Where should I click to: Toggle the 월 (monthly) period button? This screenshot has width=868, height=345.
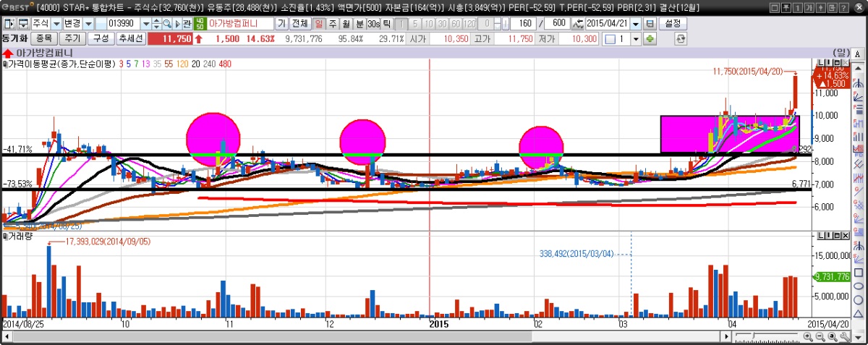point(346,23)
